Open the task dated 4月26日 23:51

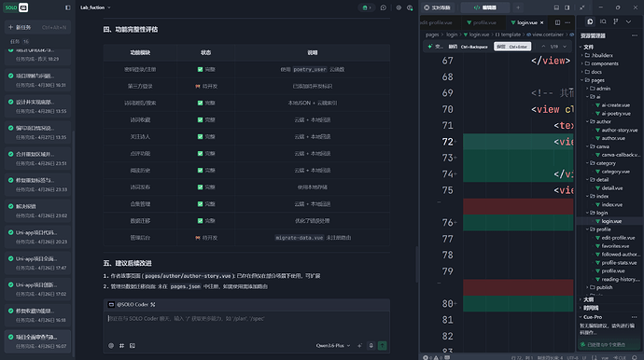tap(37, 159)
